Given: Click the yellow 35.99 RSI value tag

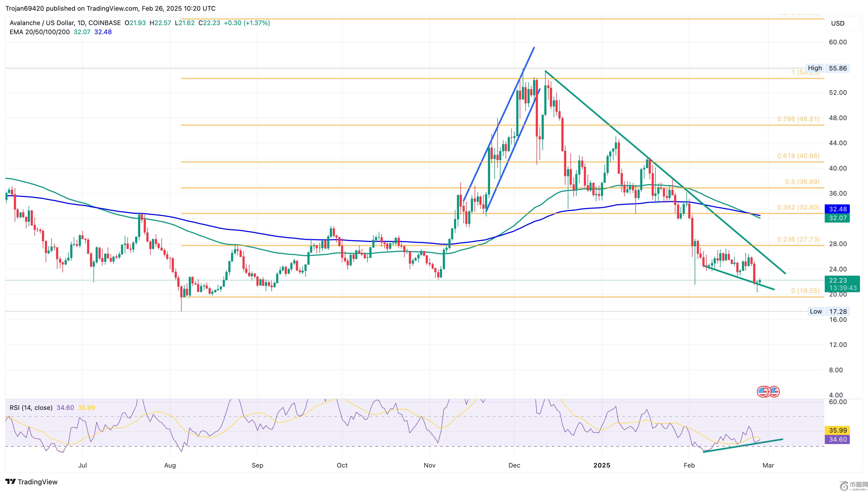Looking at the screenshot, I should 838,430.
